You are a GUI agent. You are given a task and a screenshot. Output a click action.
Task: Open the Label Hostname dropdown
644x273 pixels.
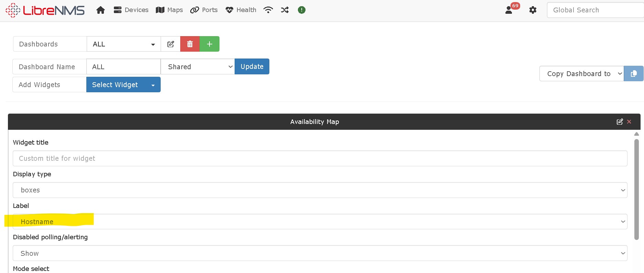pos(320,222)
